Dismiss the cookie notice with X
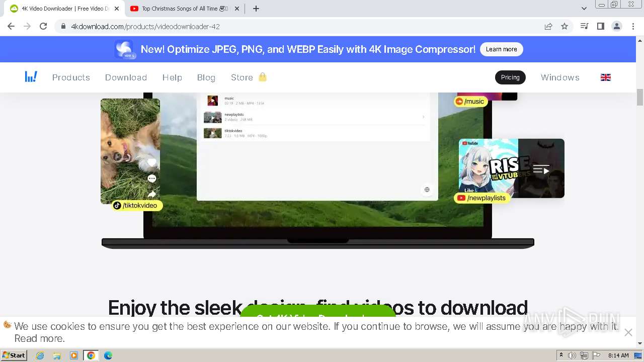Screen dimensions: 644x362 tap(628, 332)
